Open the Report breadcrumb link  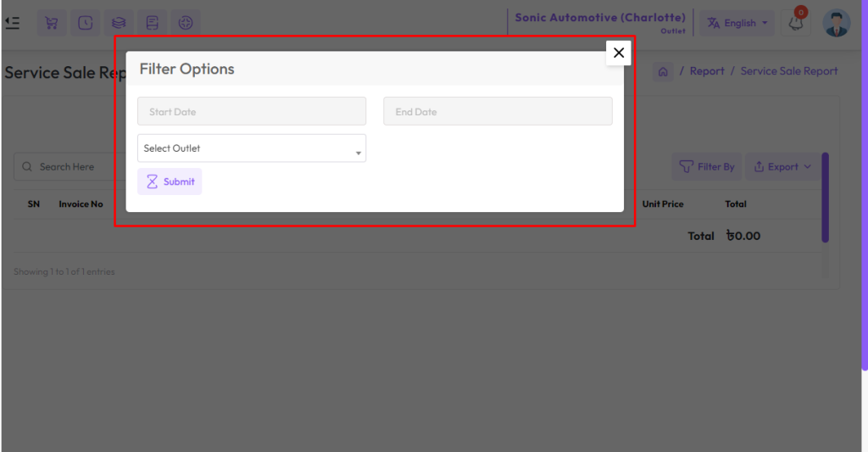(707, 71)
